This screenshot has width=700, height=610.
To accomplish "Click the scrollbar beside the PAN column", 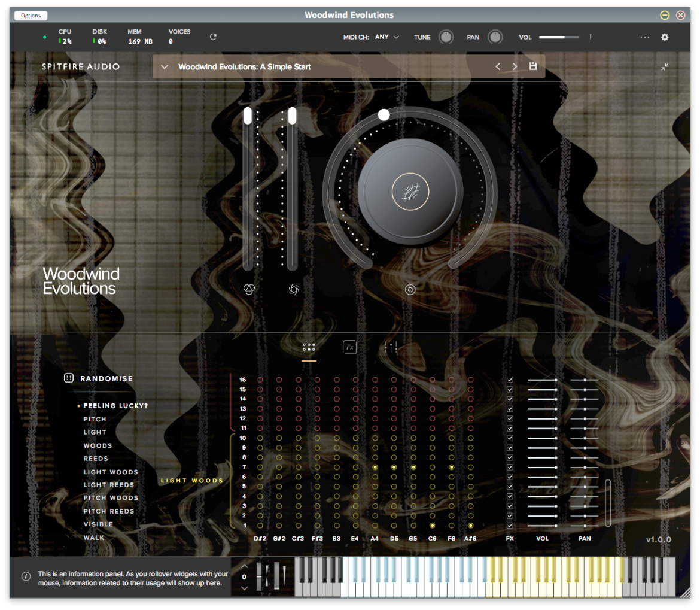I will (x=608, y=503).
